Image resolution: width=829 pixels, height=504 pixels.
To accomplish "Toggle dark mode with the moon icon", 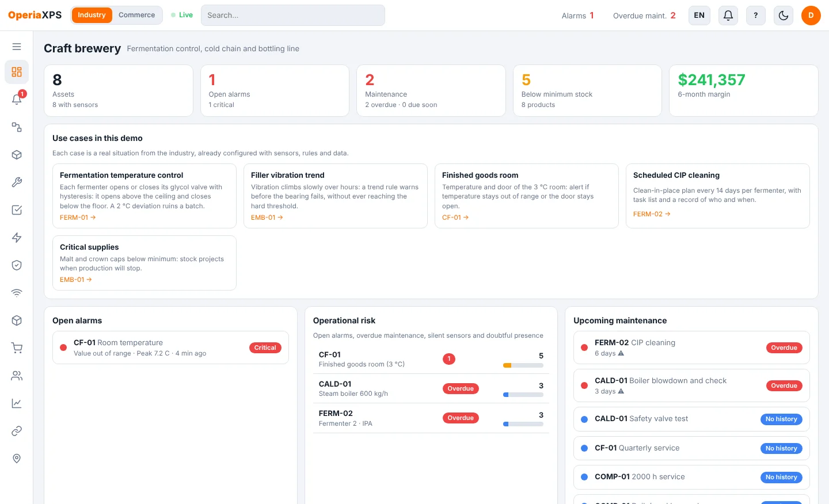I will (784, 16).
